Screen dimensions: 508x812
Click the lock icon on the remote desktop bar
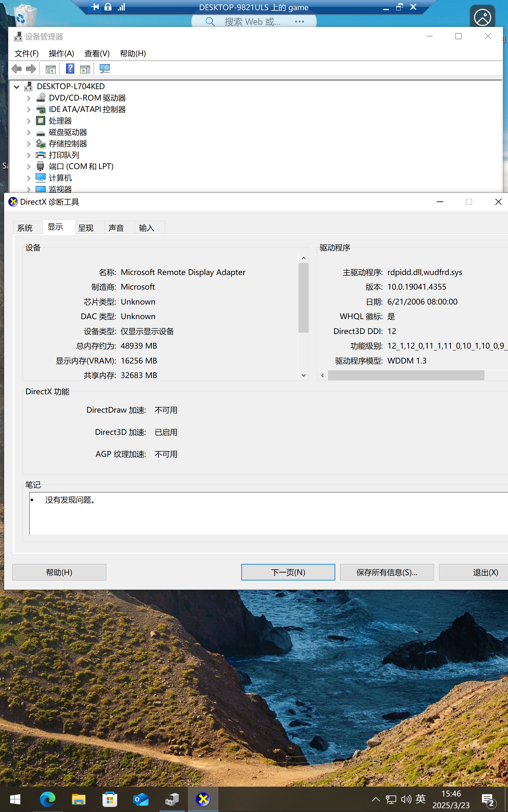(x=108, y=7)
